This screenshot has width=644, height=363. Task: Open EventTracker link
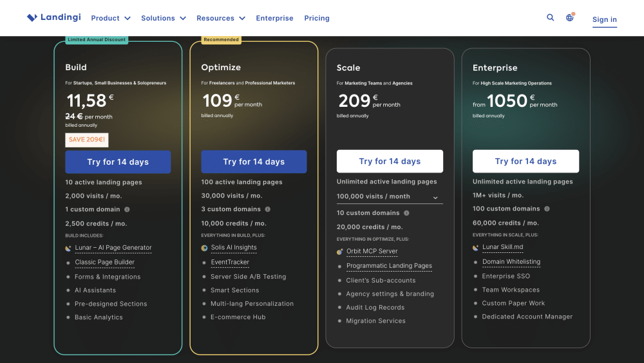click(x=230, y=262)
